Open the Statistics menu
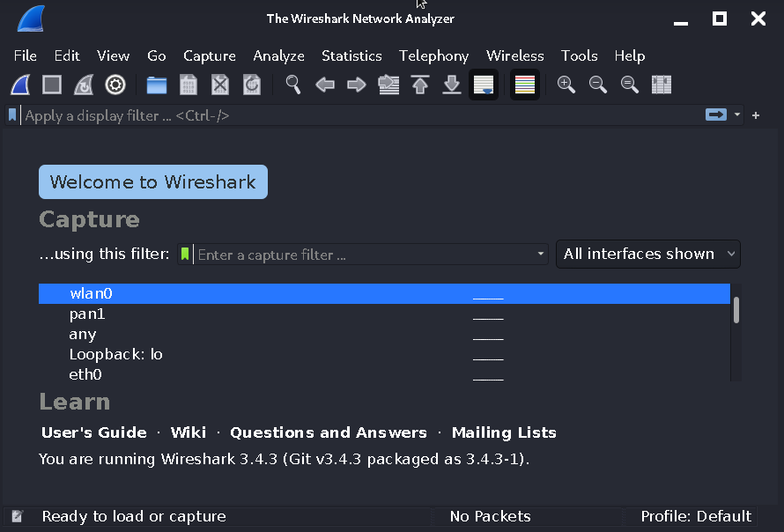784x532 pixels. [351, 55]
